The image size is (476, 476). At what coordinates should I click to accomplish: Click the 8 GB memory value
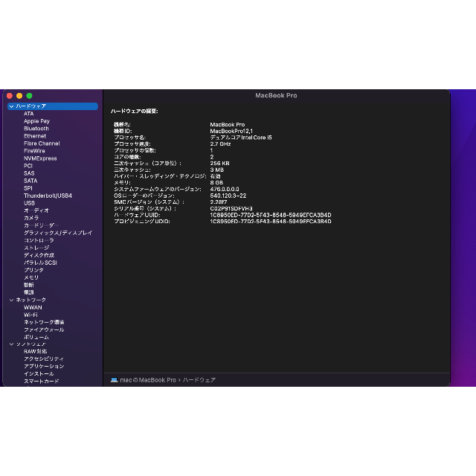point(216,183)
